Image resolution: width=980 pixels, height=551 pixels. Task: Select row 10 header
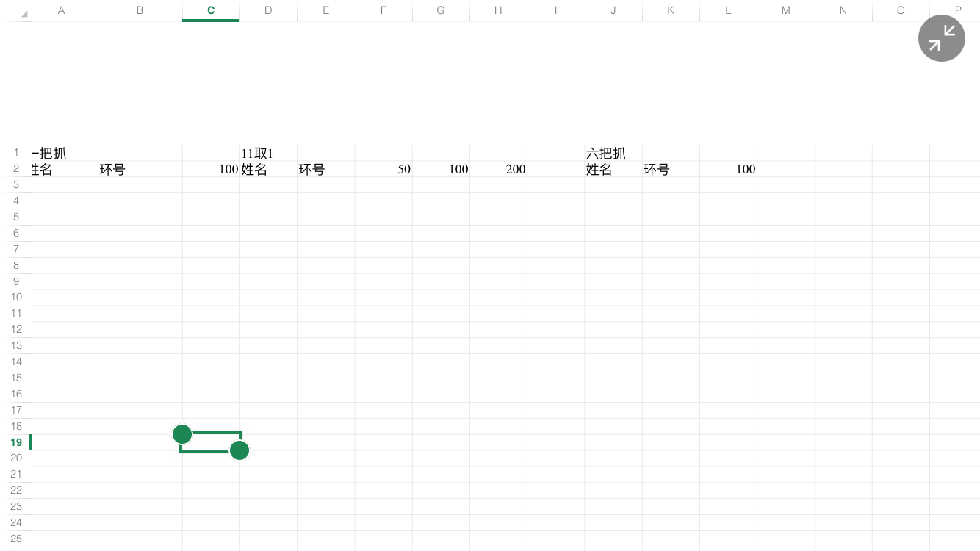point(16,298)
